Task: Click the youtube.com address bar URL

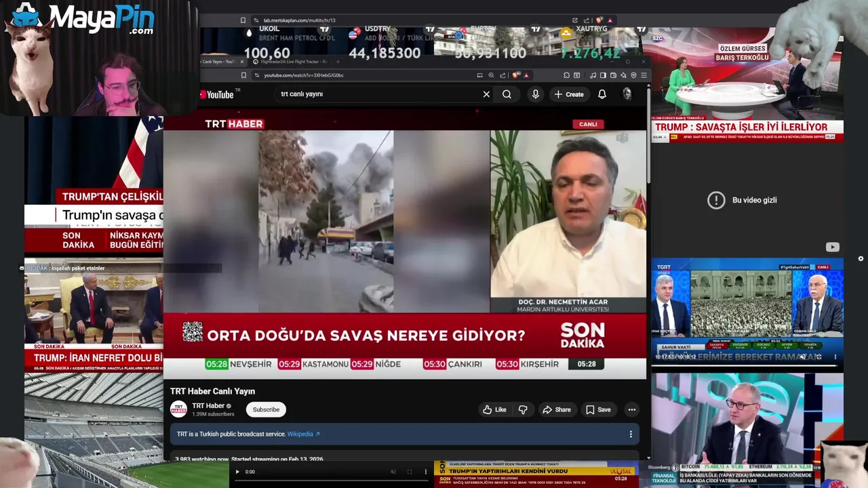Action: click(x=304, y=75)
